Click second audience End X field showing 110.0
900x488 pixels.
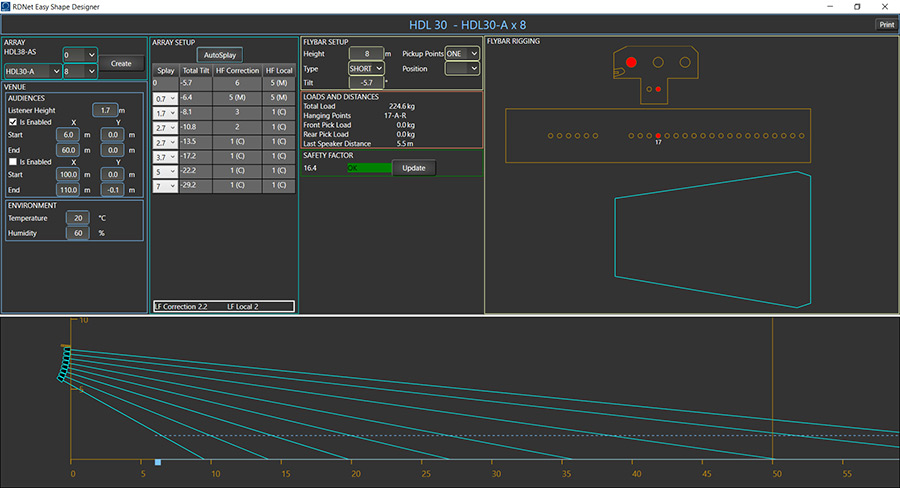68,189
